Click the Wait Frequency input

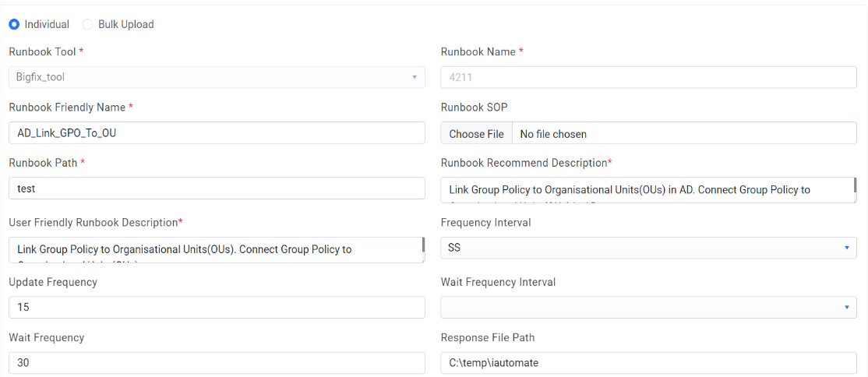[216, 362]
